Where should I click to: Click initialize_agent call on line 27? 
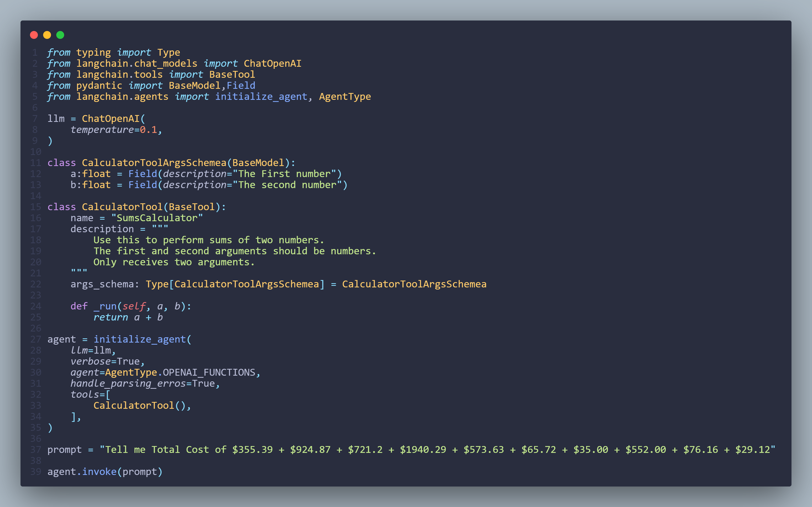tap(140, 339)
